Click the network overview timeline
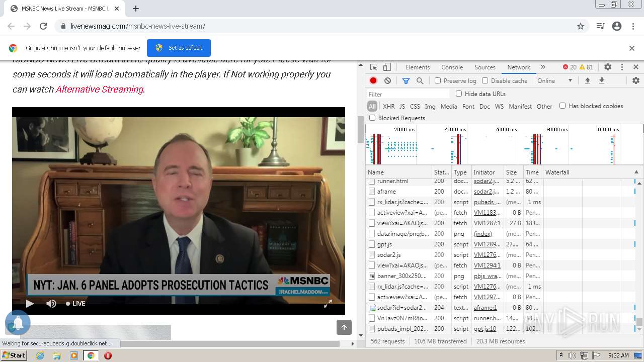Viewport: 644px width, 362px height. tap(504, 144)
